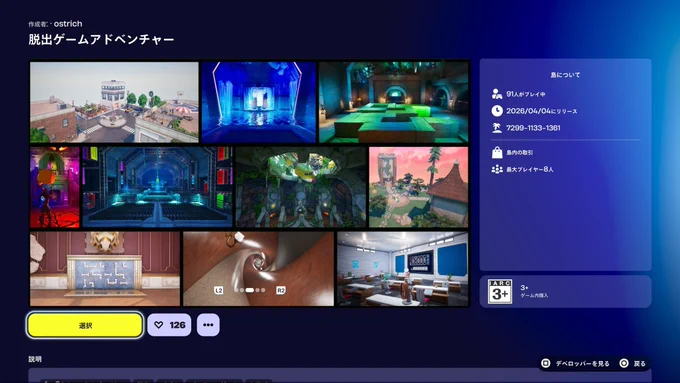This screenshot has height=383, width=680.
Task: Click the 島内の取引 label
Action: 520,153
